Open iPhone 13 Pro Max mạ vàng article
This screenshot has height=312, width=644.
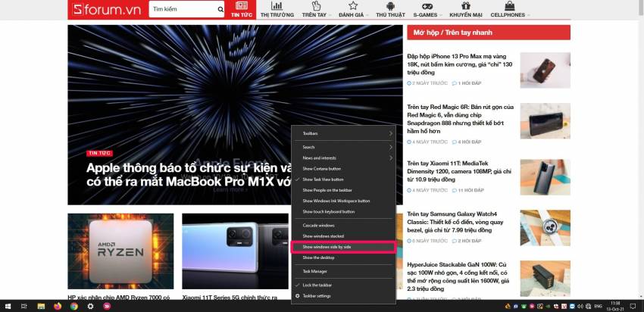(x=460, y=64)
